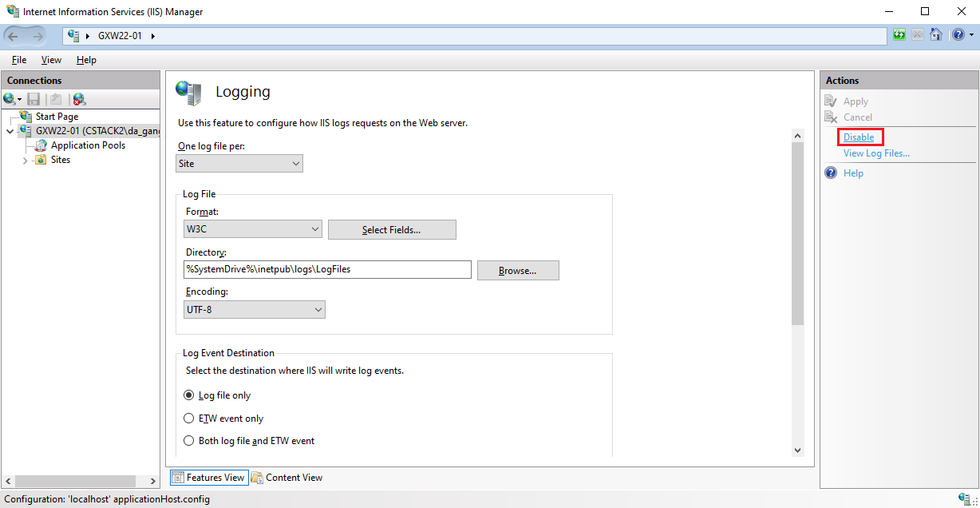Select the Sites node label in the tree
The width and height of the screenshot is (980, 508).
click(61, 160)
